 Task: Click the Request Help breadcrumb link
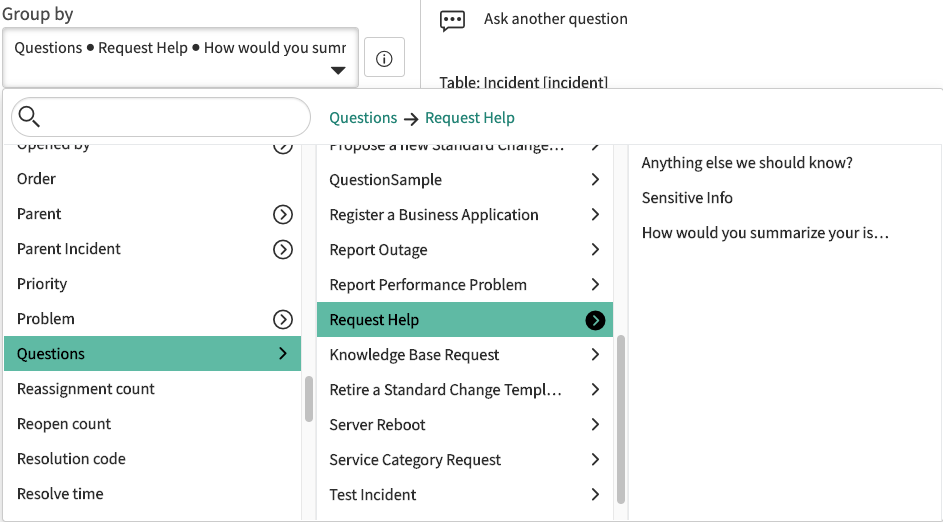(x=470, y=118)
